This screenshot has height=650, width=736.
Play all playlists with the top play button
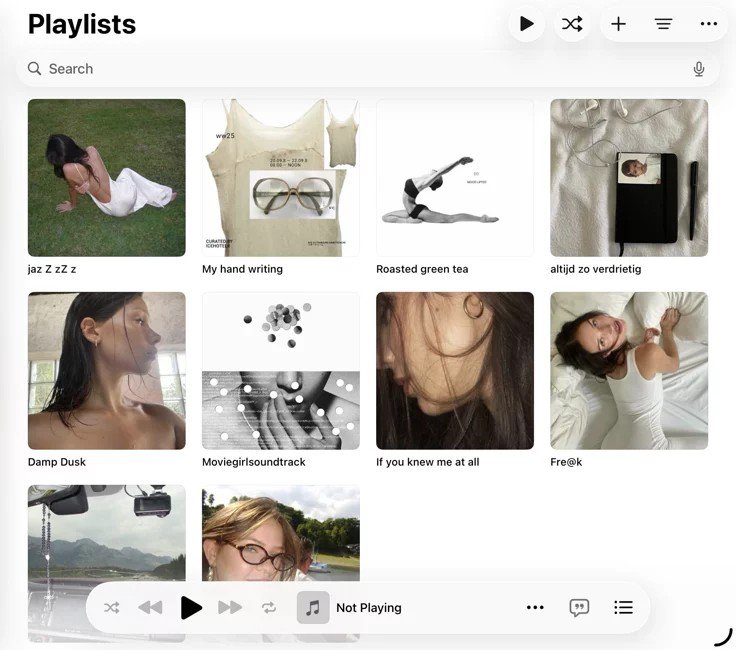(527, 23)
